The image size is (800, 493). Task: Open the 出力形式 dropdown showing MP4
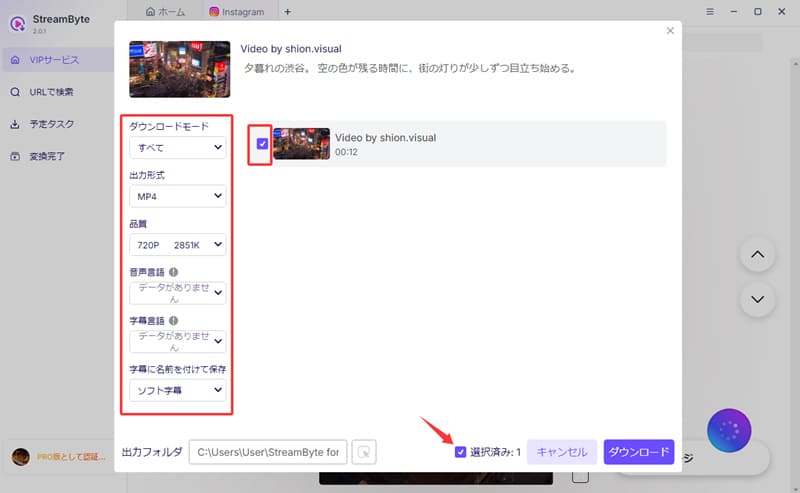[x=178, y=196]
